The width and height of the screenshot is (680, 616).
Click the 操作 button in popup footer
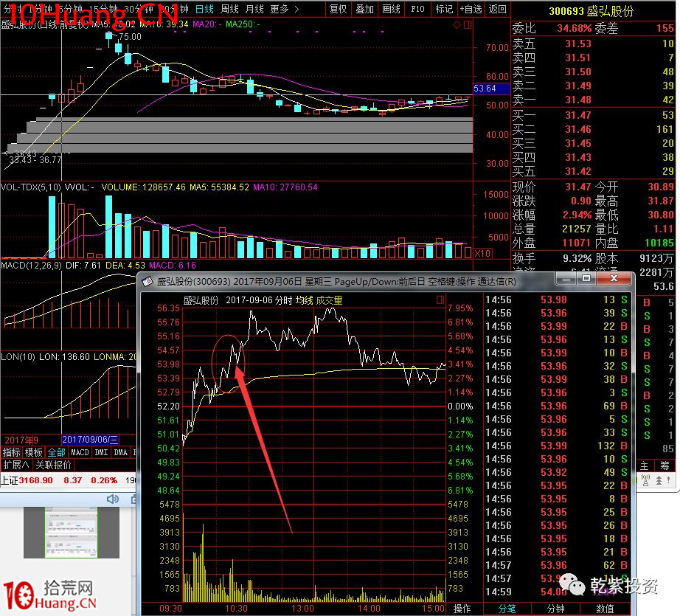[462, 609]
